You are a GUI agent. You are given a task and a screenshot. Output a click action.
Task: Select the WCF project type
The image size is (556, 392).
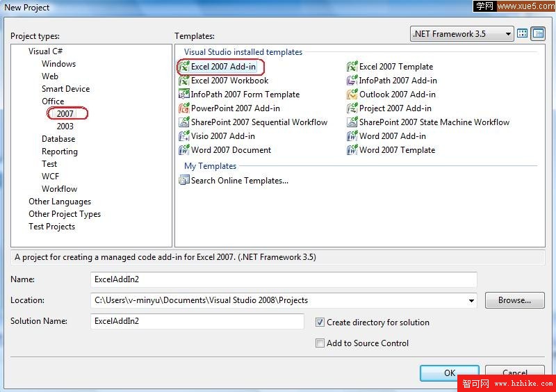[x=50, y=177]
